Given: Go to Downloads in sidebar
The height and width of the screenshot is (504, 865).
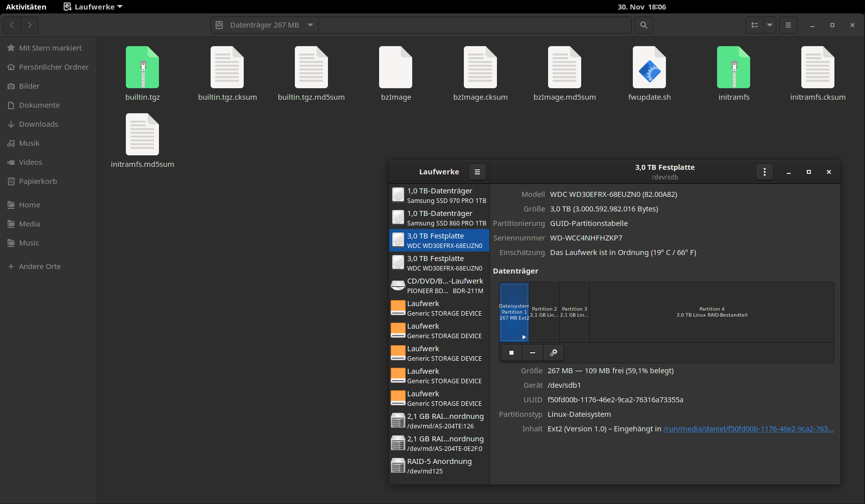Looking at the screenshot, I should (39, 124).
